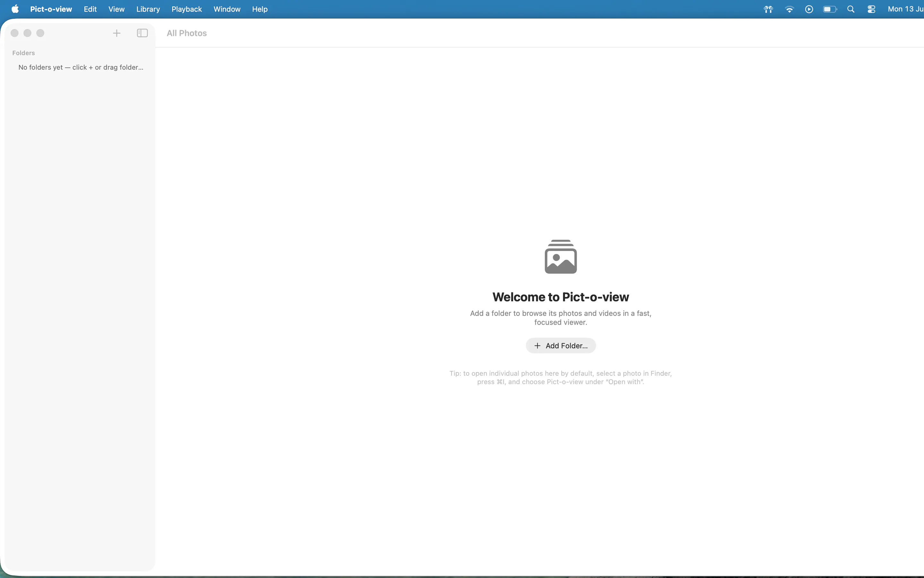The height and width of the screenshot is (578, 924).
Task: Click the window minimize button
Action: point(28,33)
